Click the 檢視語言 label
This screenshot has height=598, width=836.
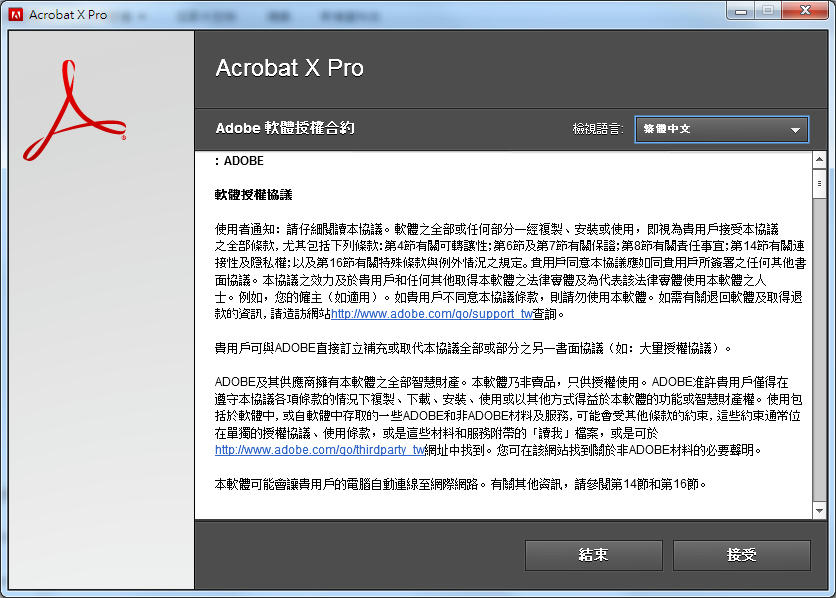598,129
